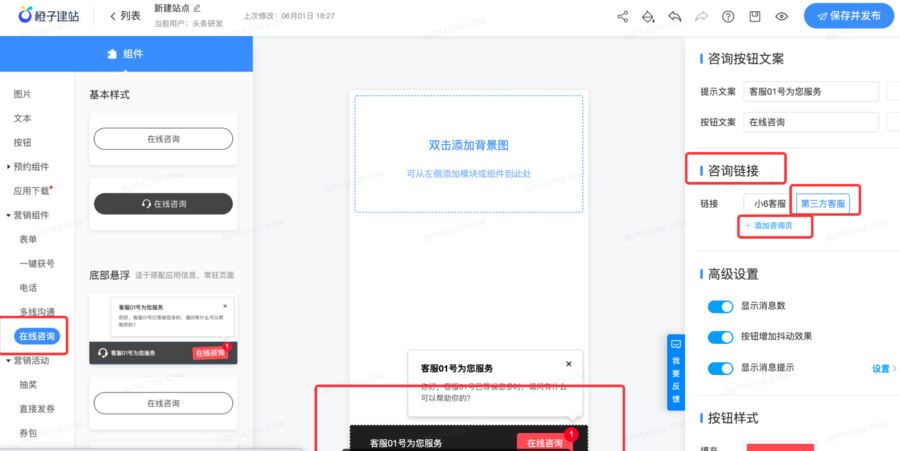The width and height of the screenshot is (900, 451).
Task: Select 在线咨询 in the left sidebar
Action: [35, 335]
